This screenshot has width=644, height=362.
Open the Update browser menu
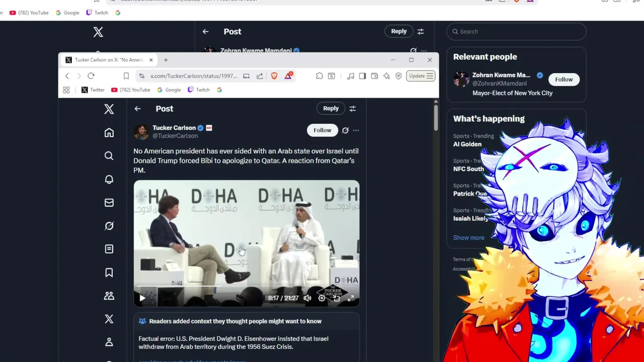(x=421, y=76)
